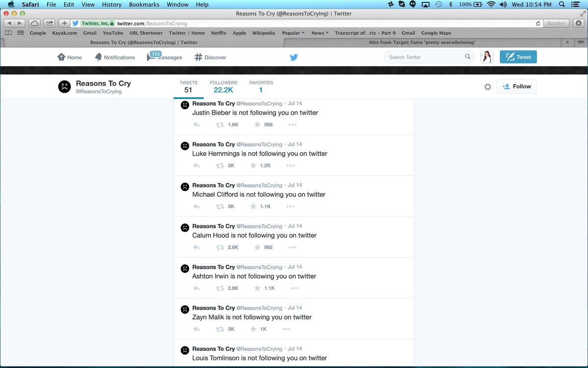
Task: Reload the page with the refresh arrow
Action: 538,23
